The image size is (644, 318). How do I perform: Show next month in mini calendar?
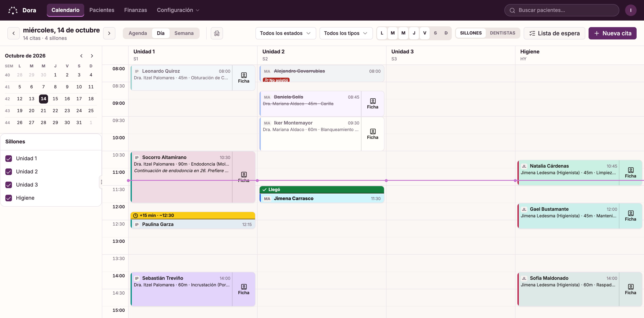click(92, 56)
